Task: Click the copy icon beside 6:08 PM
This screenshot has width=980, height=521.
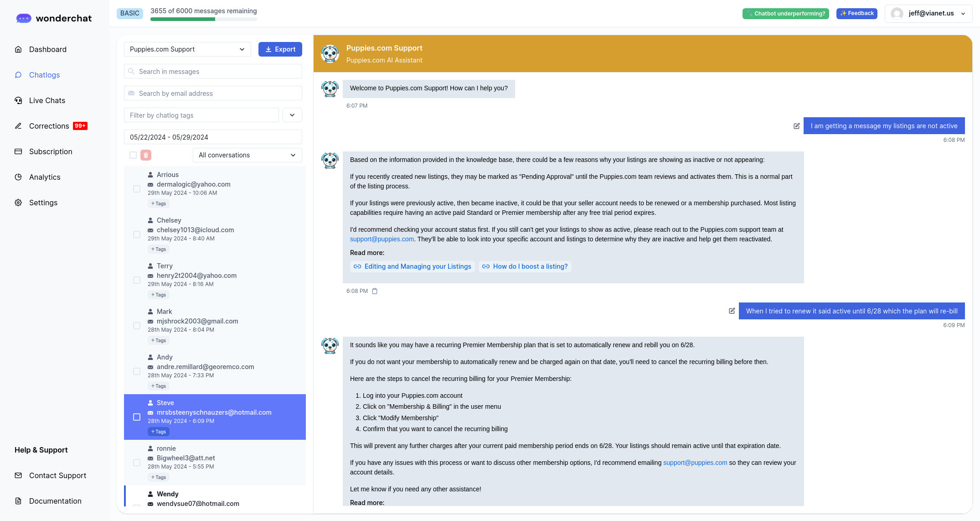Action: 375,291
